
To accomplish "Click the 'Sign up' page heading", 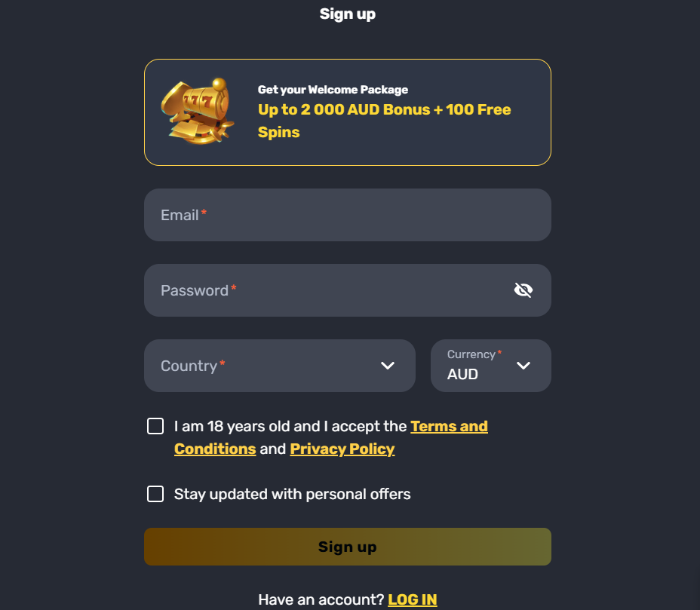I will [347, 14].
